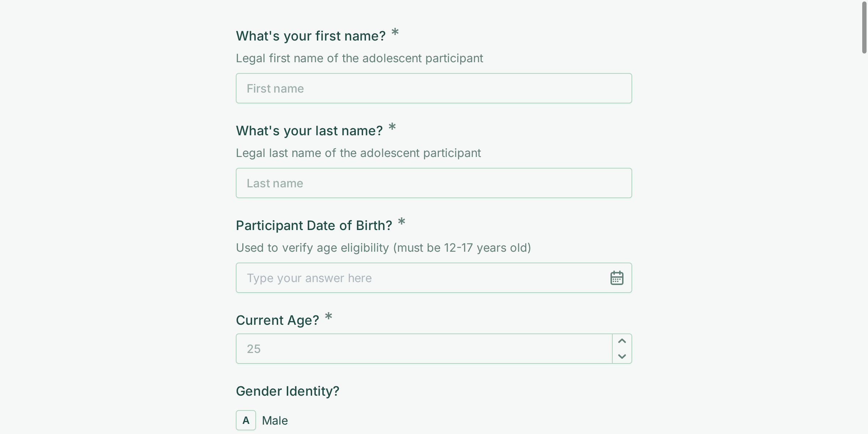Screen dimensions: 868x434
Task: Click the Date of Birth answer field
Action: 420,278
